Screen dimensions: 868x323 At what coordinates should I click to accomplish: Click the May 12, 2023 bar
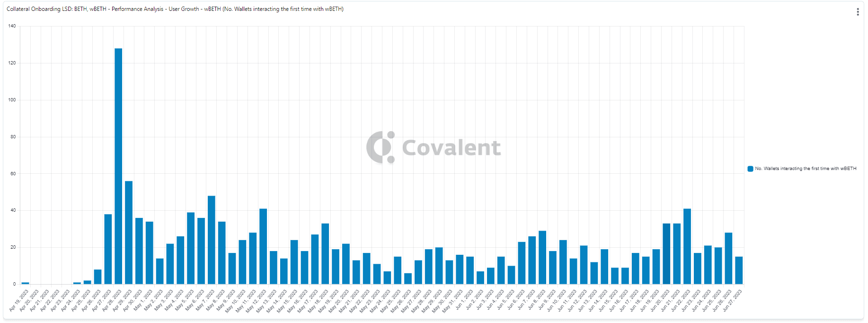pyautogui.click(x=263, y=246)
